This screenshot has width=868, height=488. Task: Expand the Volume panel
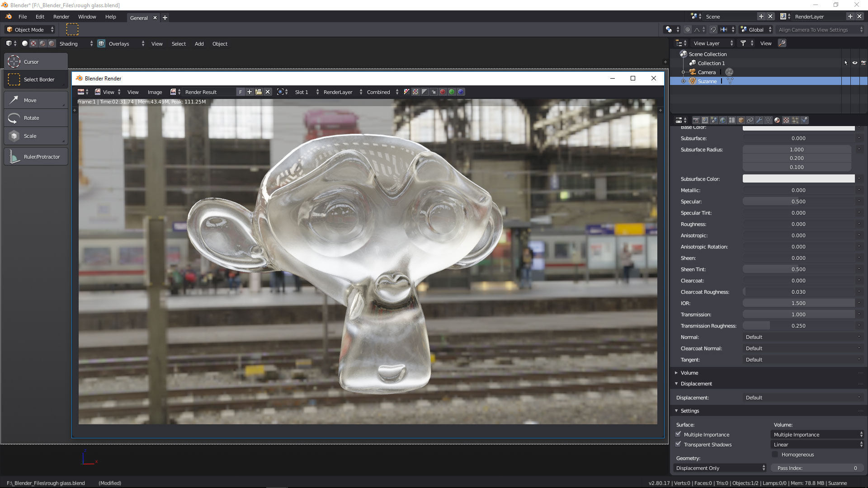point(689,373)
